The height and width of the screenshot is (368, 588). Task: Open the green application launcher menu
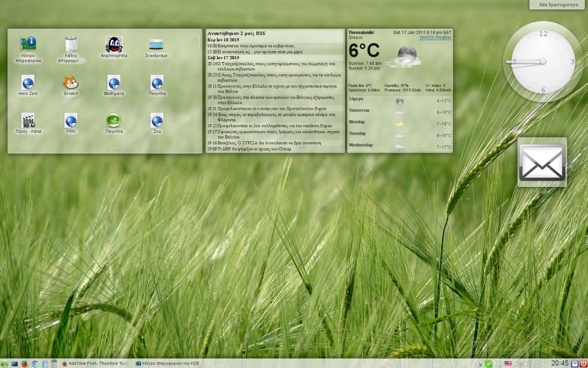(4, 363)
